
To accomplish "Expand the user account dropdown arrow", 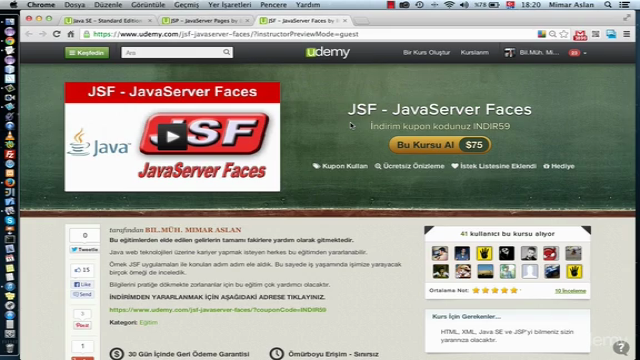I will click(585, 53).
